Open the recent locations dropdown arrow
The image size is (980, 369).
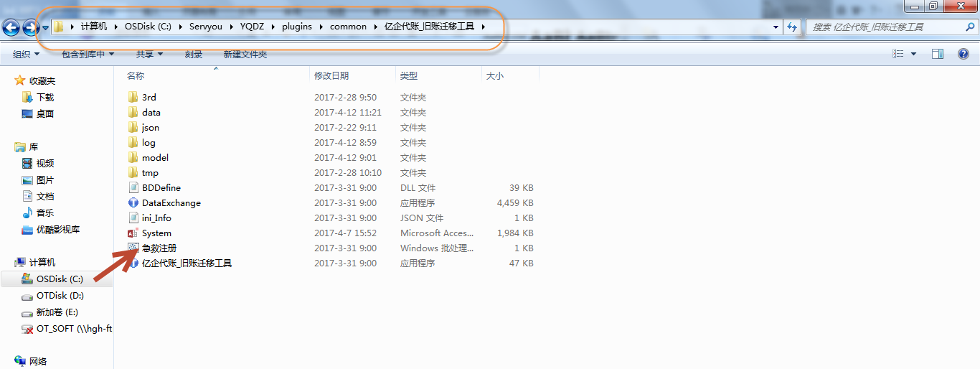click(x=45, y=27)
